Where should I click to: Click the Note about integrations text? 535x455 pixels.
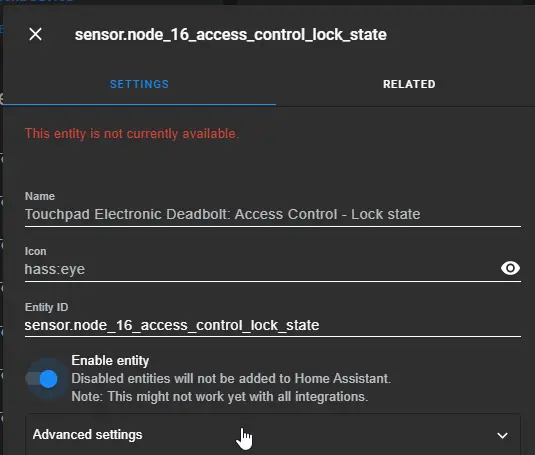tap(220, 397)
